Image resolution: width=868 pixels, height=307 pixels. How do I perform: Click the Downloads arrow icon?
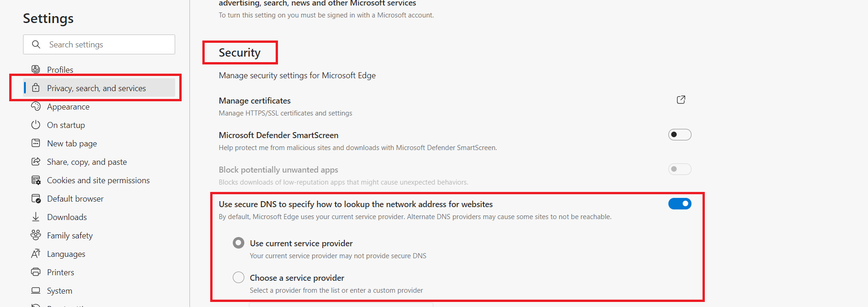pyautogui.click(x=35, y=217)
